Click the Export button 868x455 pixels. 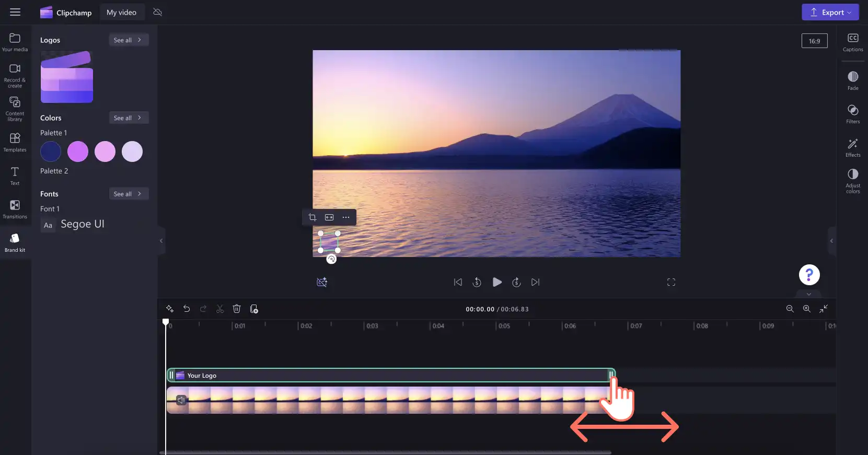(x=830, y=12)
